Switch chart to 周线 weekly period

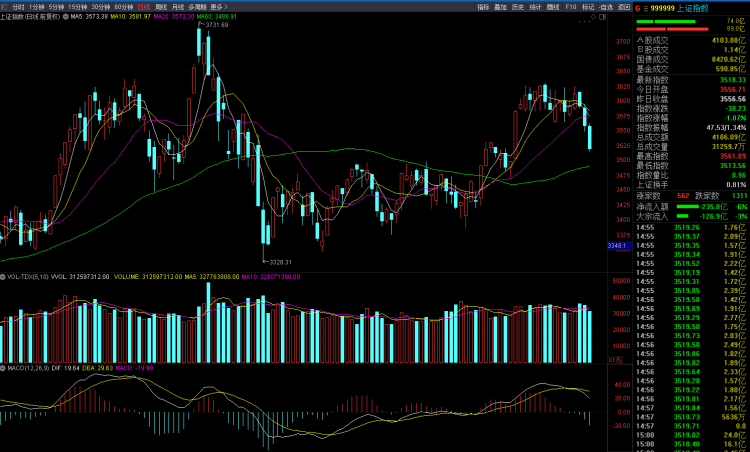pos(162,7)
